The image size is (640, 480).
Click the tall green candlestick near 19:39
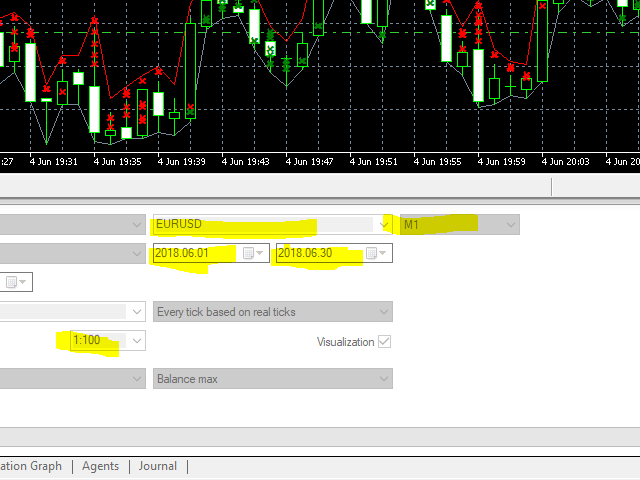pos(190,71)
